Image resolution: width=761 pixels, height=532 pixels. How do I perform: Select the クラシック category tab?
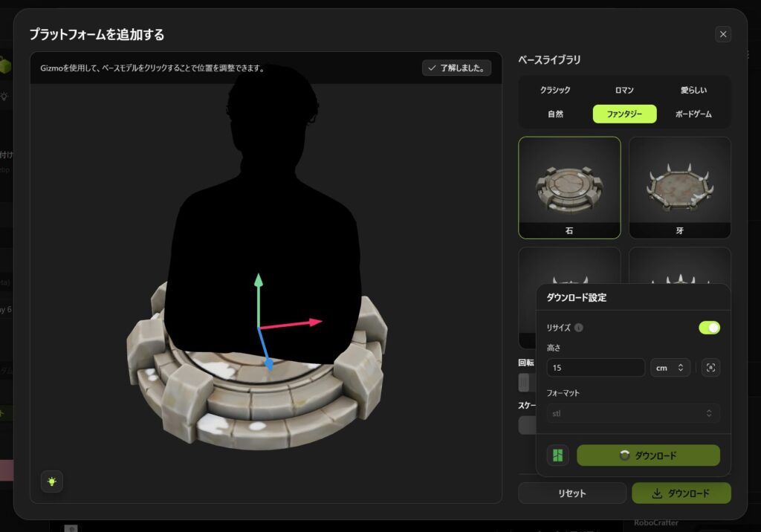555,90
